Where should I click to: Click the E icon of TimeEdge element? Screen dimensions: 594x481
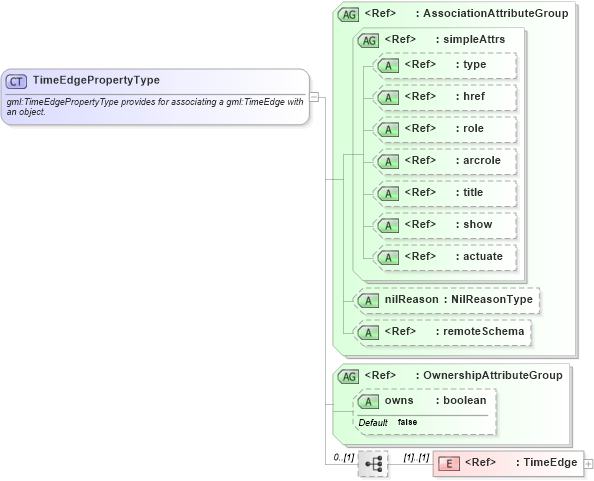pos(449,464)
